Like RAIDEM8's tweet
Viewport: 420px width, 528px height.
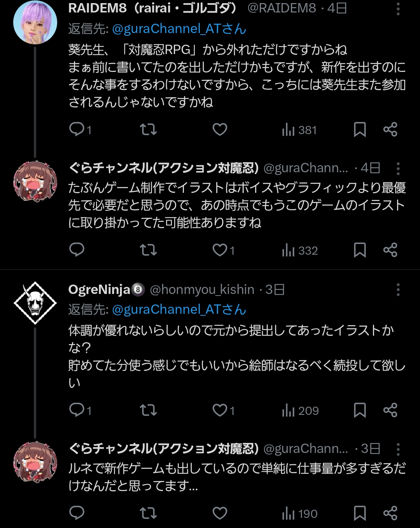pyautogui.click(x=220, y=129)
